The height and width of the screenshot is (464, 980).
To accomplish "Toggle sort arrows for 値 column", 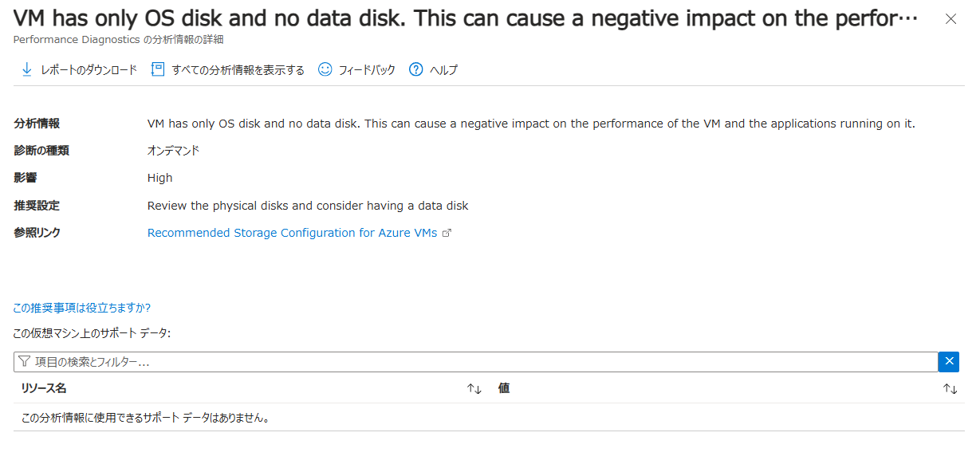I will tap(950, 389).
